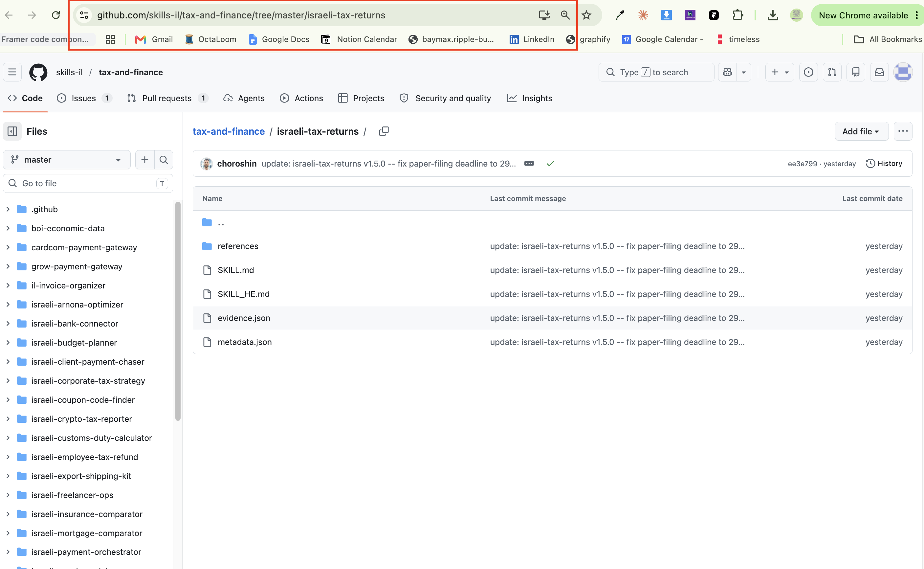Open the Projects tab
Viewport: 924px width, 569px height.
pos(362,98)
